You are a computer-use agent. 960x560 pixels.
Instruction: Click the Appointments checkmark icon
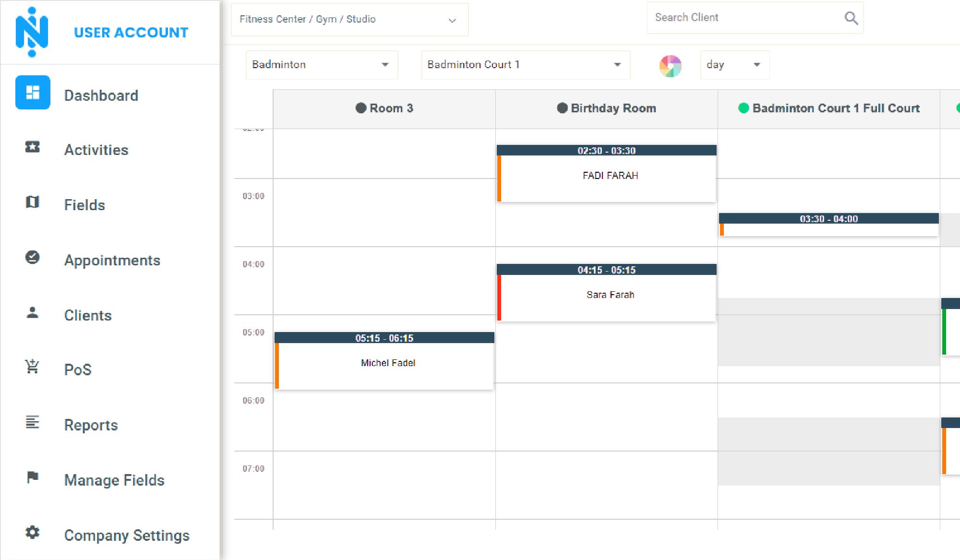click(32, 258)
